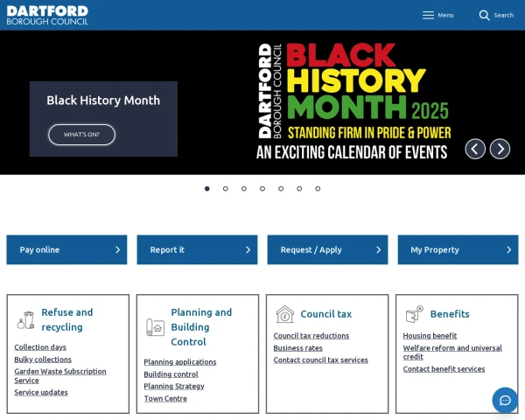The image size is (525, 420).
Task: Open Bulky collections link
Action: click(x=43, y=360)
